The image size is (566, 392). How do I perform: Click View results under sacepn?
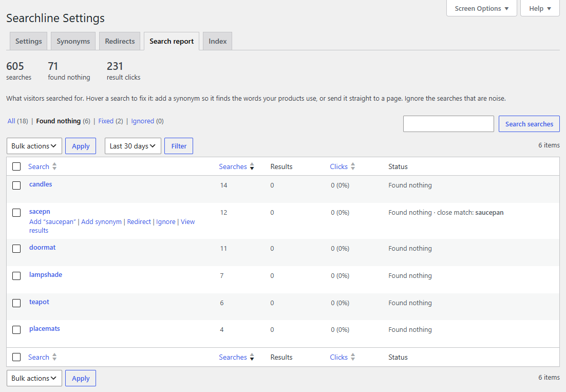pyautogui.click(x=187, y=221)
